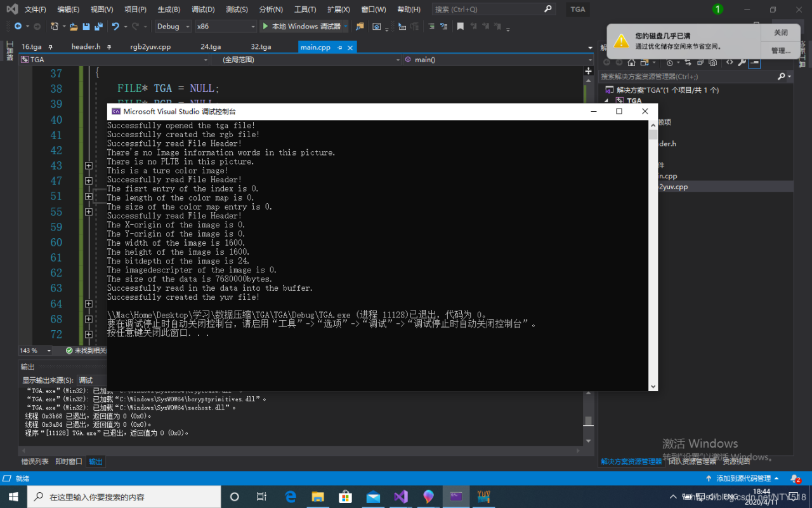Screen dimensions: 812x508
Task: Open the 显示输出来源 dropdown showing 调试
Action: click(x=91, y=380)
